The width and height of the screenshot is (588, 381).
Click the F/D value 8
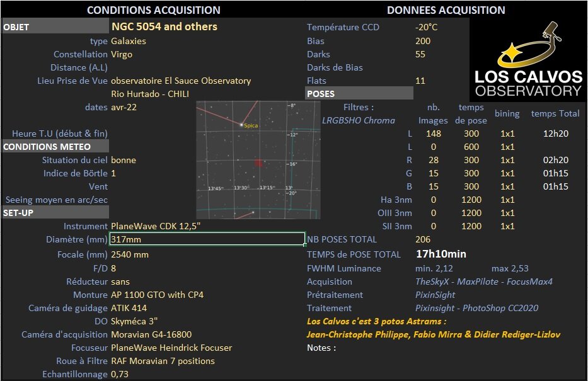pyautogui.click(x=113, y=268)
